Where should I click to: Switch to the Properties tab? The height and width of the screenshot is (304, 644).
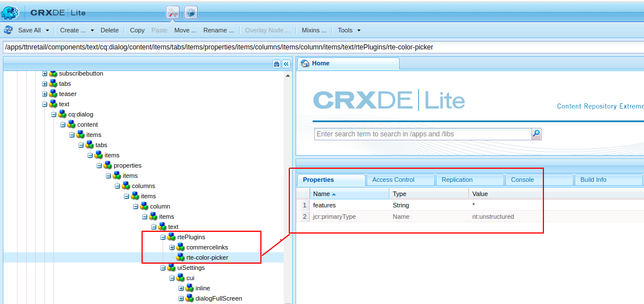point(331,180)
